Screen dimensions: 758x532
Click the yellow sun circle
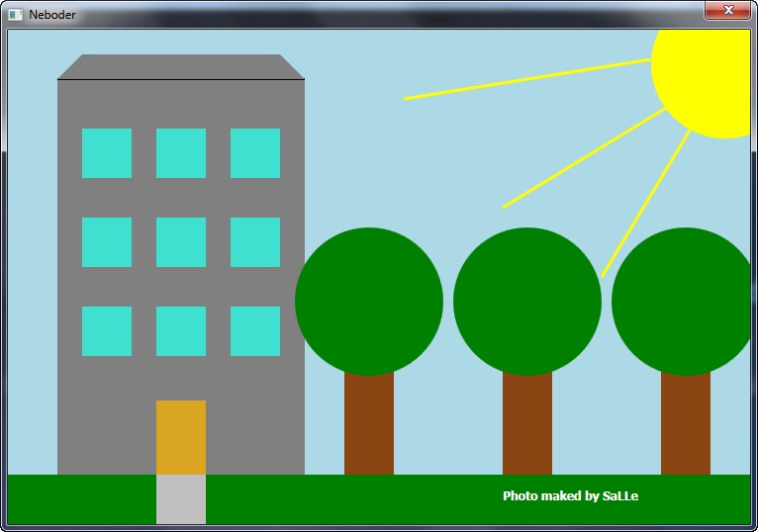702,84
